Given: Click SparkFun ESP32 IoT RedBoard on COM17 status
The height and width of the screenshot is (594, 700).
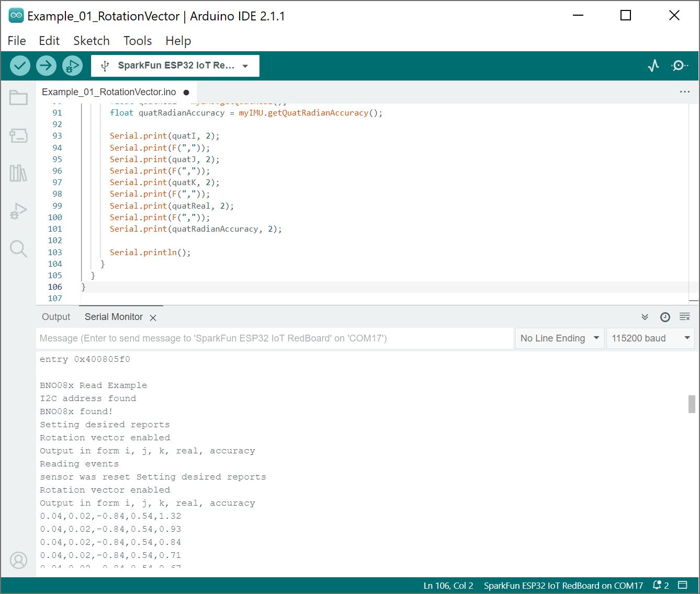Looking at the screenshot, I should pos(563,586).
